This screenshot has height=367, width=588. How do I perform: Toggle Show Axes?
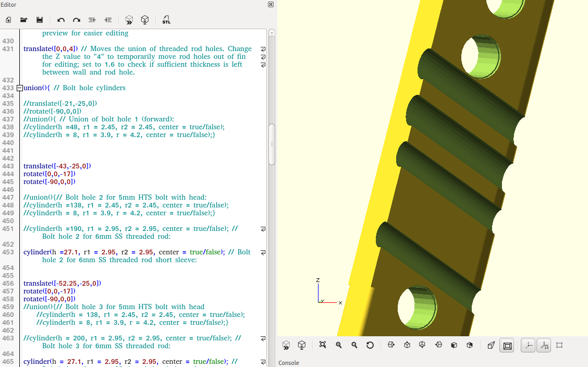528,345
